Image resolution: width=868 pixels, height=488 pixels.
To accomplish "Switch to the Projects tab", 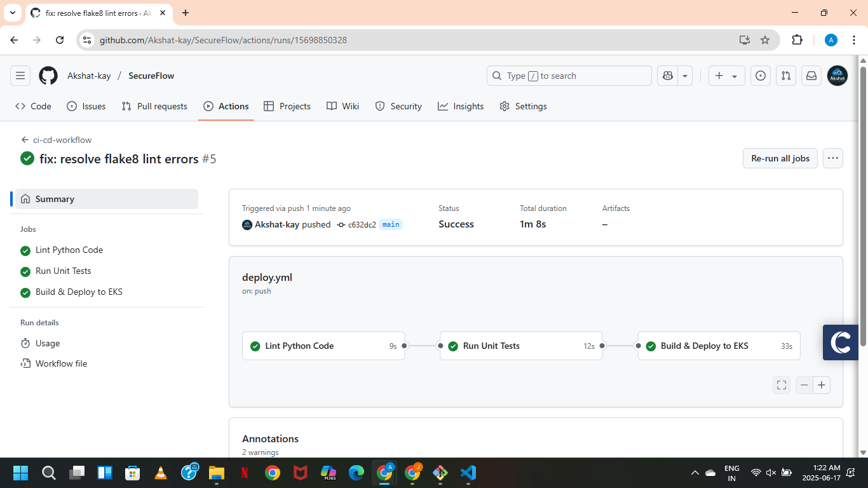I will [x=287, y=106].
